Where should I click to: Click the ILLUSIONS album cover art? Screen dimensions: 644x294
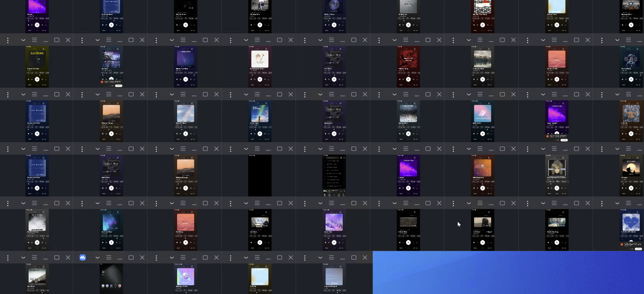click(37, 59)
